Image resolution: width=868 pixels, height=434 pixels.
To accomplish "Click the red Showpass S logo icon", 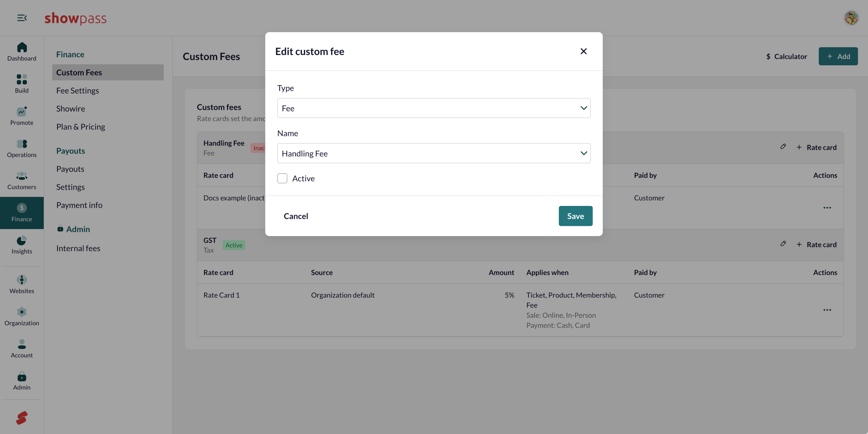I will [22, 418].
